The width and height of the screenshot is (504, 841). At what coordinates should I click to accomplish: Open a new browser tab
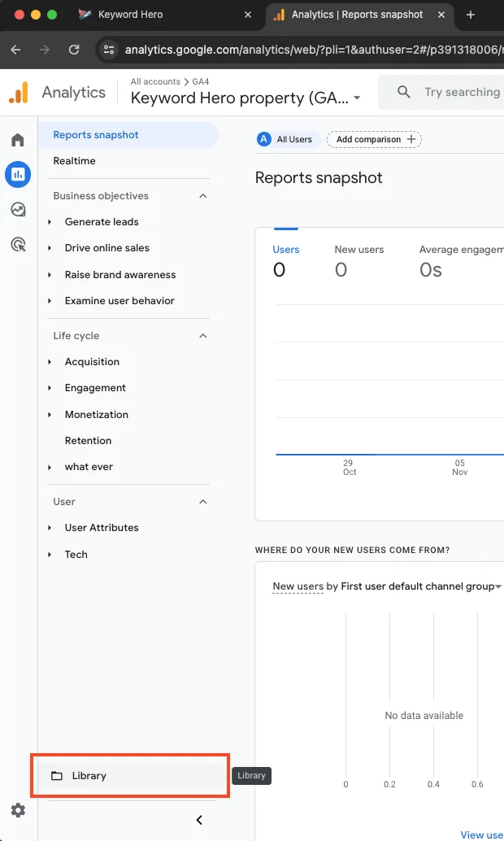[x=470, y=15]
